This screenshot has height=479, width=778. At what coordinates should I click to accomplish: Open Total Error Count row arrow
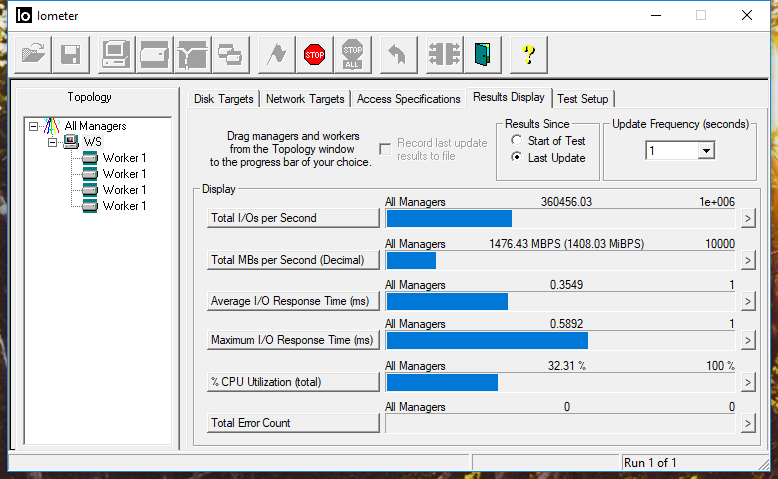[x=748, y=423]
